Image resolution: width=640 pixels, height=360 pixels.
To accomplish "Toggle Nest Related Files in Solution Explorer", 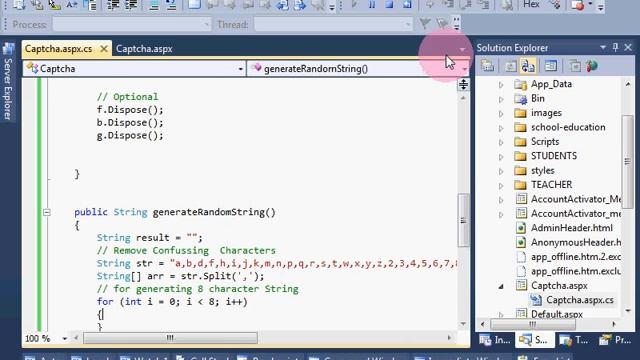I will 528,66.
